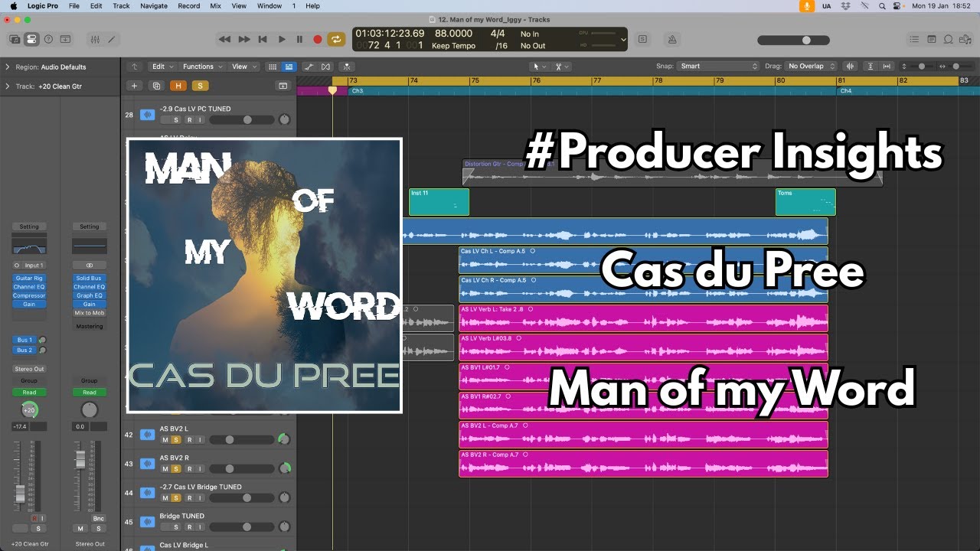Switch to grid edit view icon
Viewport: 980px width, 551px height.
click(x=273, y=67)
